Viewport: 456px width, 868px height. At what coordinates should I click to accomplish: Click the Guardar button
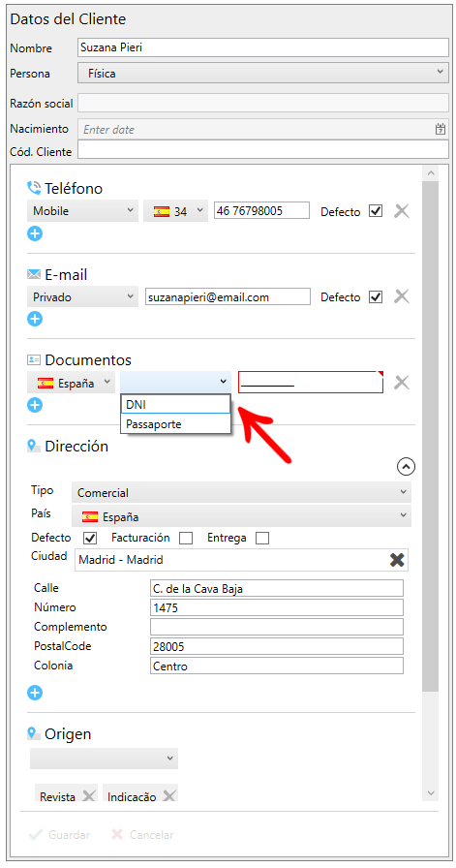(59, 834)
